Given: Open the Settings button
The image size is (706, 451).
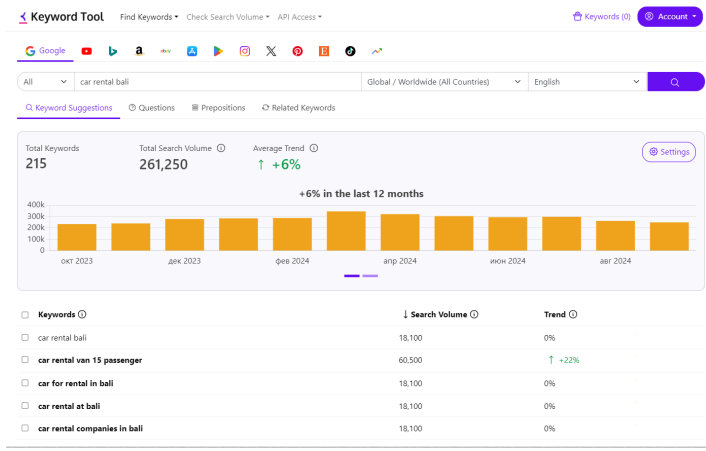Looking at the screenshot, I should tap(669, 152).
